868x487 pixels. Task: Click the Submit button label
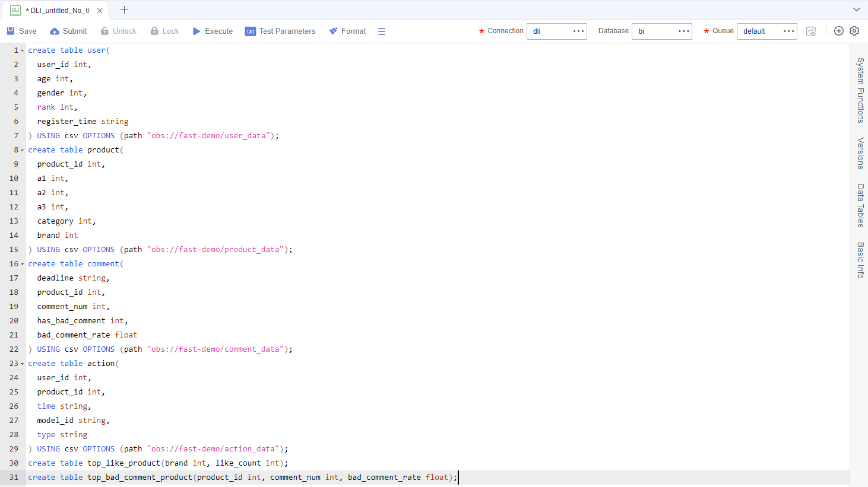click(x=75, y=31)
